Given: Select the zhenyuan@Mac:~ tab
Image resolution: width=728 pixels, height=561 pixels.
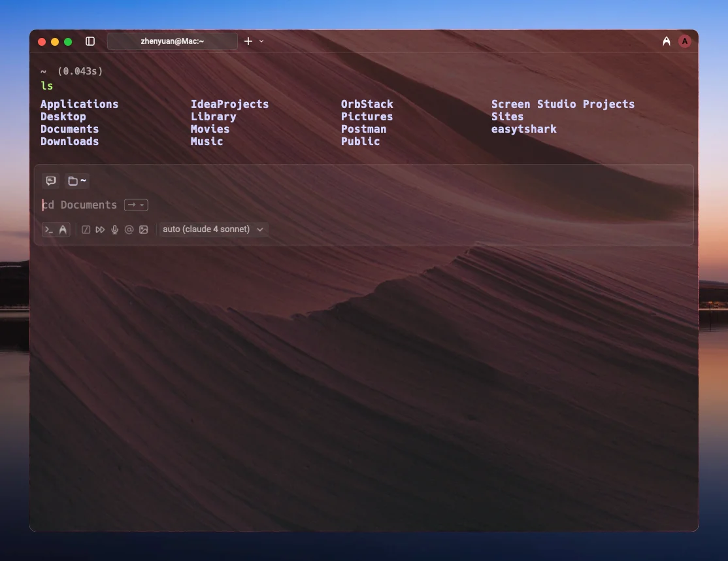Looking at the screenshot, I should (x=173, y=41).
